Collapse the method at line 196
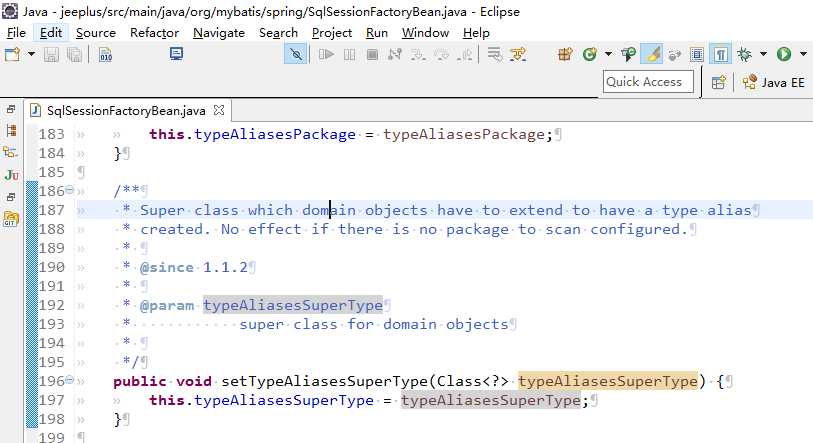813x443 pixels. (x=69, y=380)
